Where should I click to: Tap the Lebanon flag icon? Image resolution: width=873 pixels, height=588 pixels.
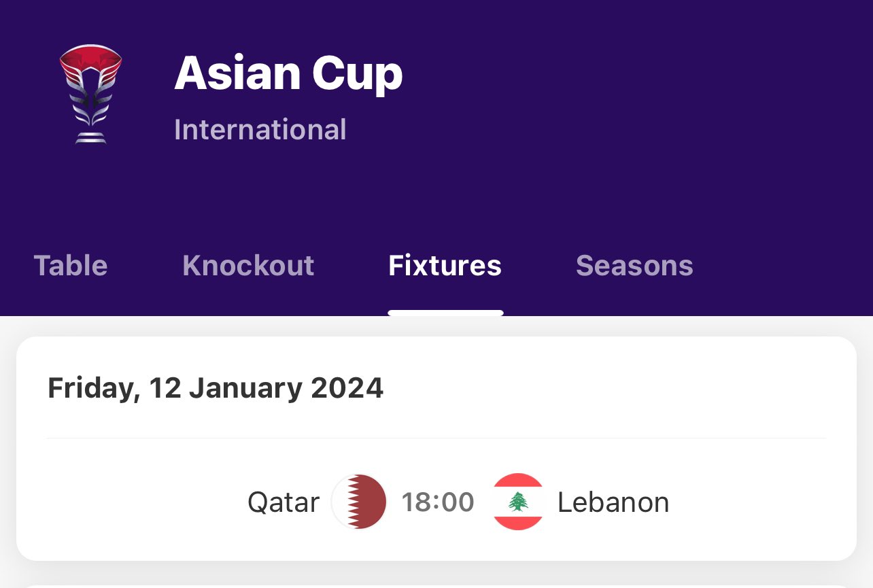click(x=518, y=502)
